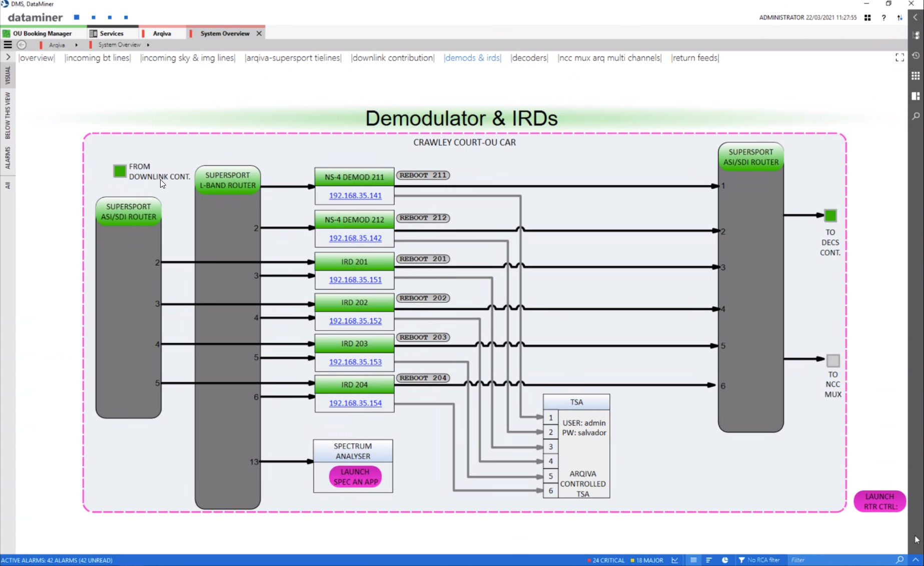Open the downlink contribution page
Image resolution: width=924 pixels, height=566 pixels.
click(393, 58)
